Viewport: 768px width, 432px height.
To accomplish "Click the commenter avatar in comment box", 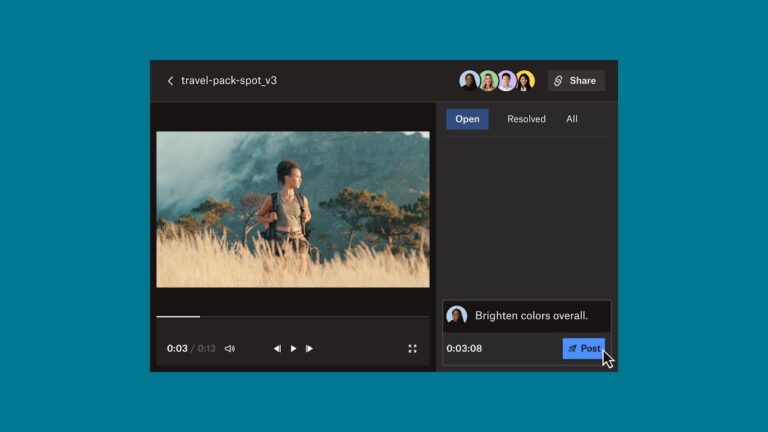I will tap(456, 315).
